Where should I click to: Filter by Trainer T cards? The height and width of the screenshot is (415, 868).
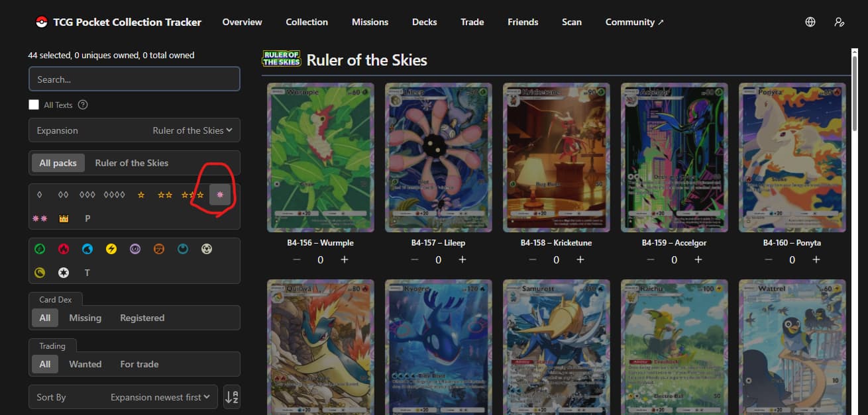[87, 273]
